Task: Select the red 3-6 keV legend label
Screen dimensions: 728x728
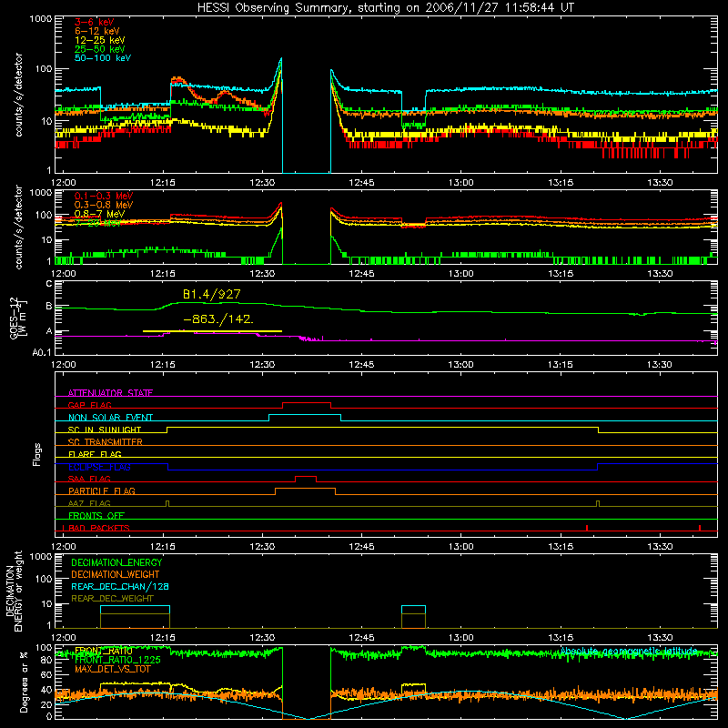Action: click(x=94, y=22)
